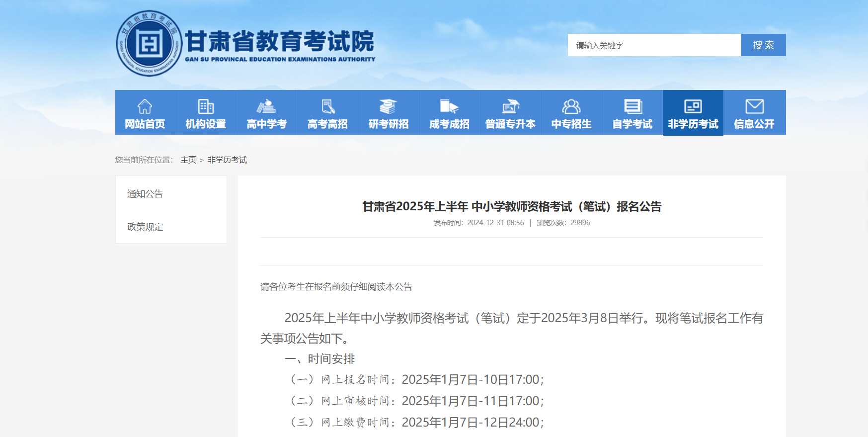
Task: Click the file arrow icon above 成考成招
Action: [449, 106]
